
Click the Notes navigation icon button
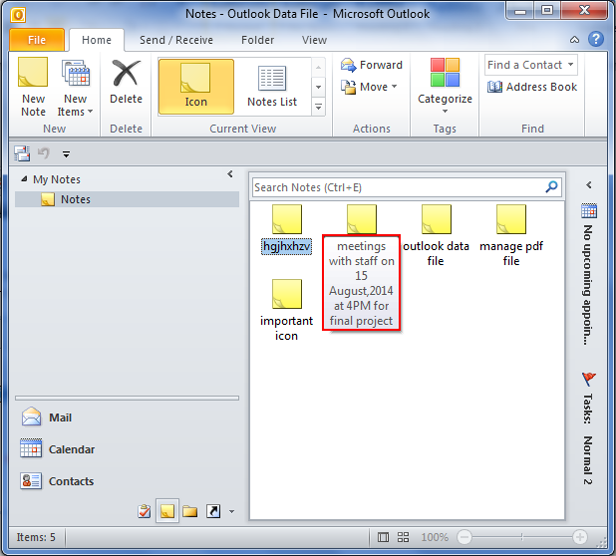click(x=167, y=511)
